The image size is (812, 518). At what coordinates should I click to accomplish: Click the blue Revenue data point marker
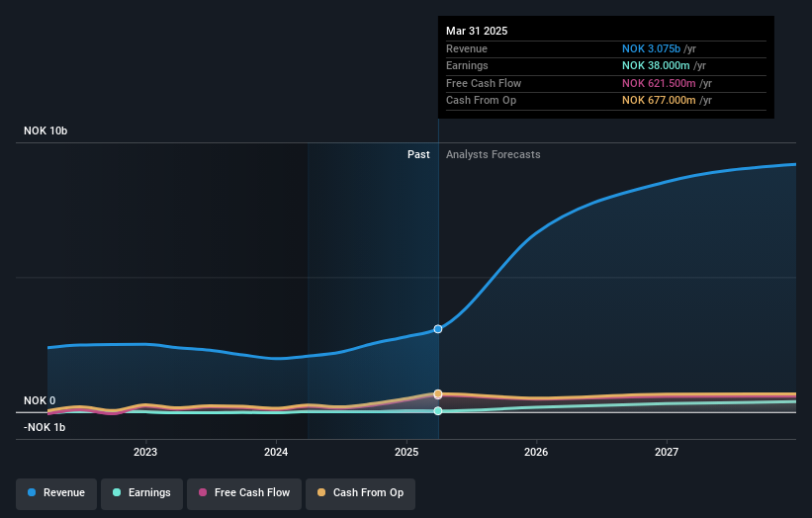tap(438, 329)
